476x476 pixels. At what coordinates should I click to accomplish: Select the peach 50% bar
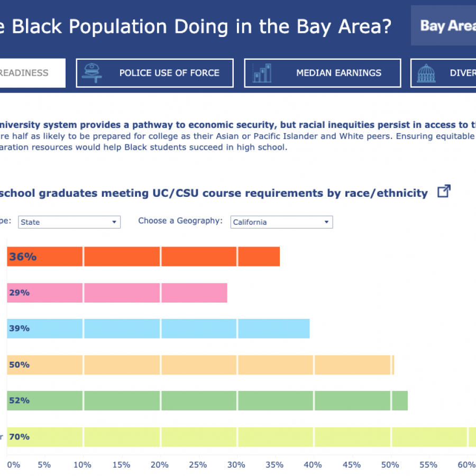[200, 364]
